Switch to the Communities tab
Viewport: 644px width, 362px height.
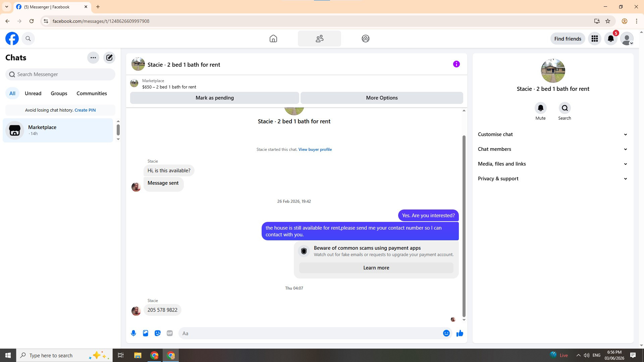[x=92, y=94]
